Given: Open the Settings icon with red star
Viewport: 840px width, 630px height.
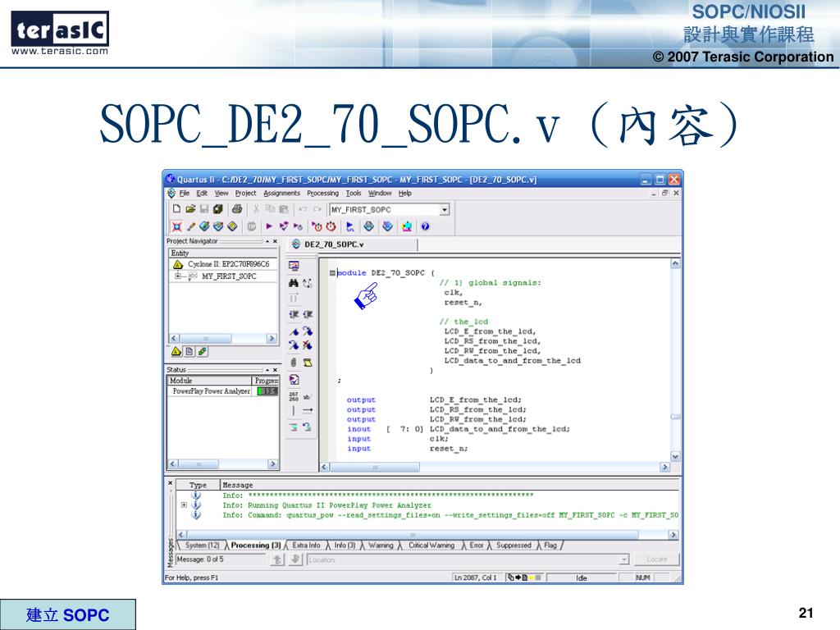Looking at the screenshot, I should pyautogui.click(x=176, y=226).
